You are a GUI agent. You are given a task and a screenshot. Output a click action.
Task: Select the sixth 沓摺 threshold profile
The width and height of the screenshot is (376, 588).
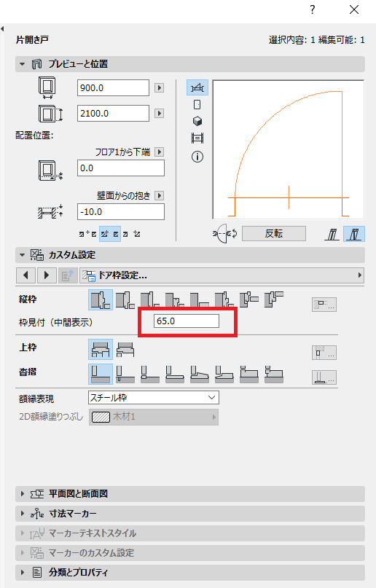click(224, 374)
